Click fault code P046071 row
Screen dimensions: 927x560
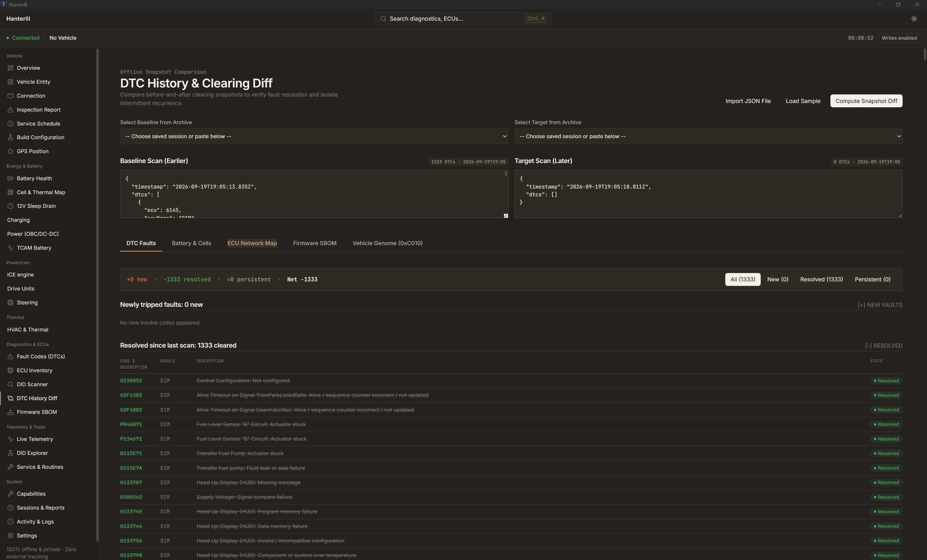tap(511, 425)
